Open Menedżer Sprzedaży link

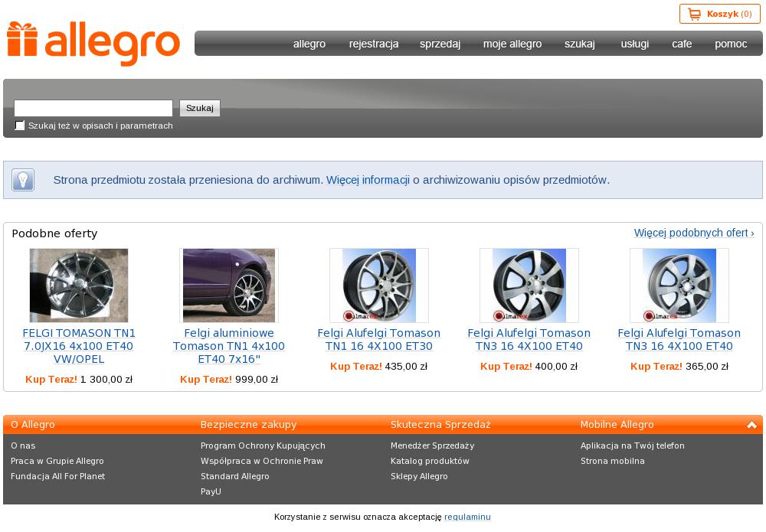pos(432,446)
